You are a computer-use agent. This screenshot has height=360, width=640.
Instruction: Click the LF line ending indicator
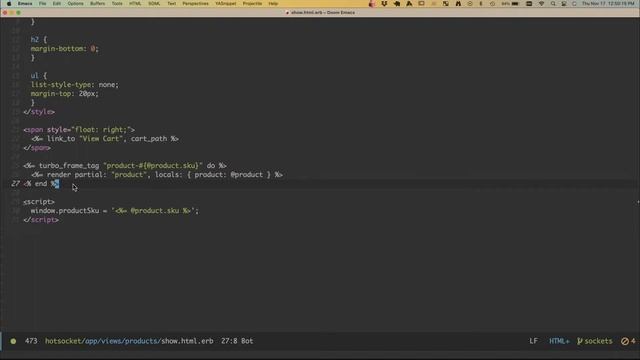(533, 341)
